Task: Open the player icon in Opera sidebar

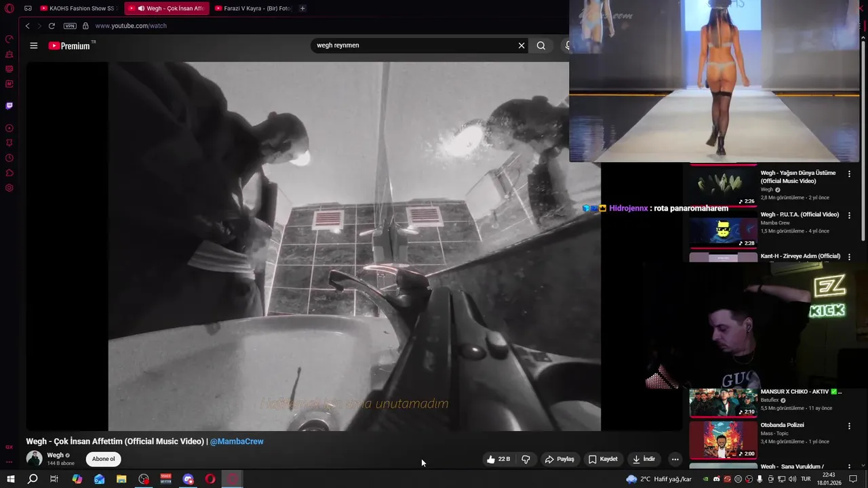Action: [x=9, y=128]
